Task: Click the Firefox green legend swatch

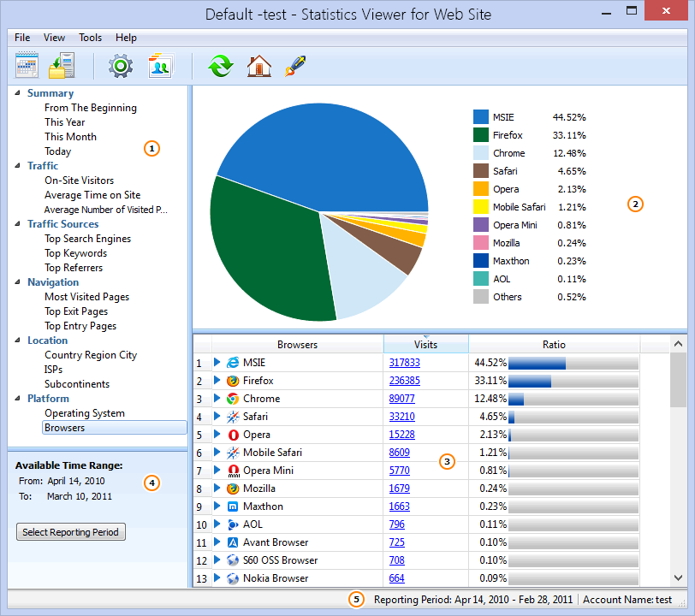Action: [481, 135]
